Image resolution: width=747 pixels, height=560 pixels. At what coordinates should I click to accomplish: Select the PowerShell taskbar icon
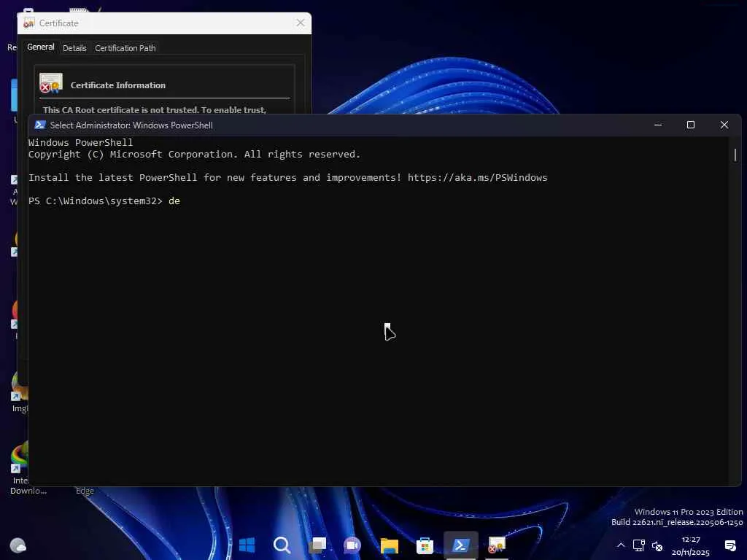(460, 545)
